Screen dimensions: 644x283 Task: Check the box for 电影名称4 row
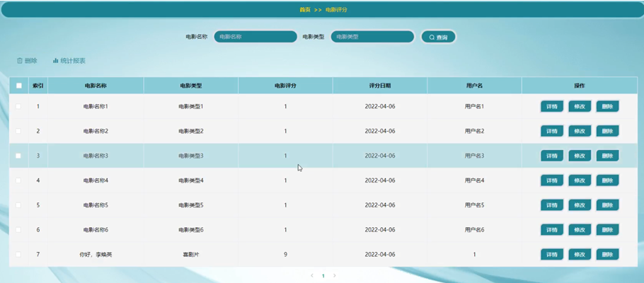click(x=18, y=180)
